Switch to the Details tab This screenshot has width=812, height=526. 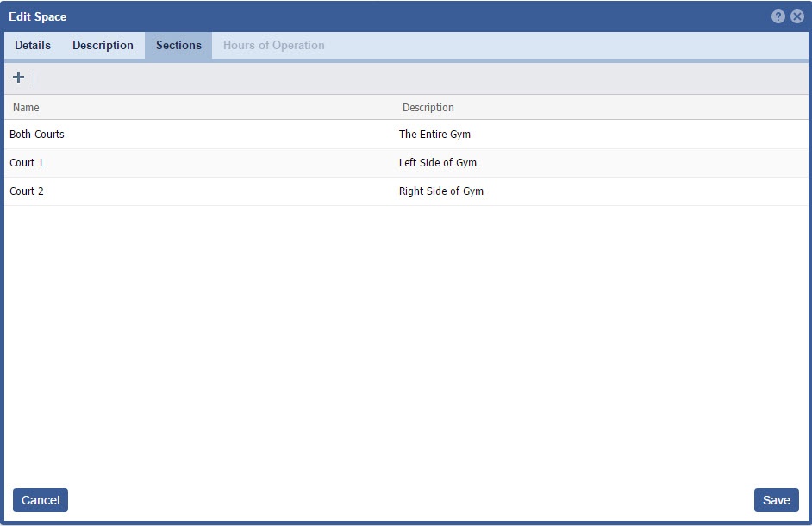coord(33,46)
